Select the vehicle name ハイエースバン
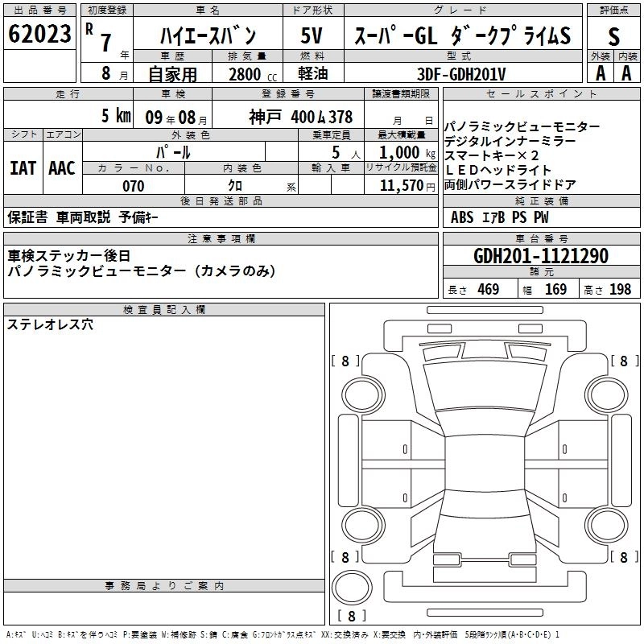Viewport: 644px width, 644px height. coord(208,35)
